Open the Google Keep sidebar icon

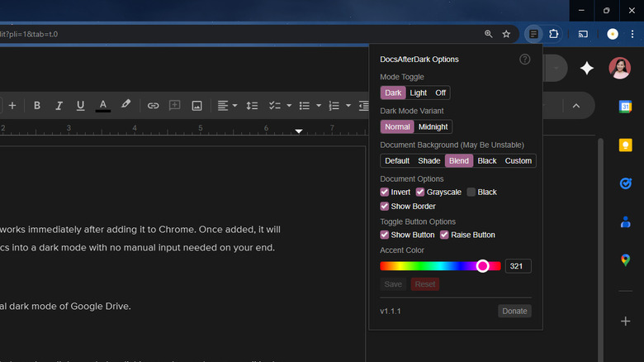point(626,145)
